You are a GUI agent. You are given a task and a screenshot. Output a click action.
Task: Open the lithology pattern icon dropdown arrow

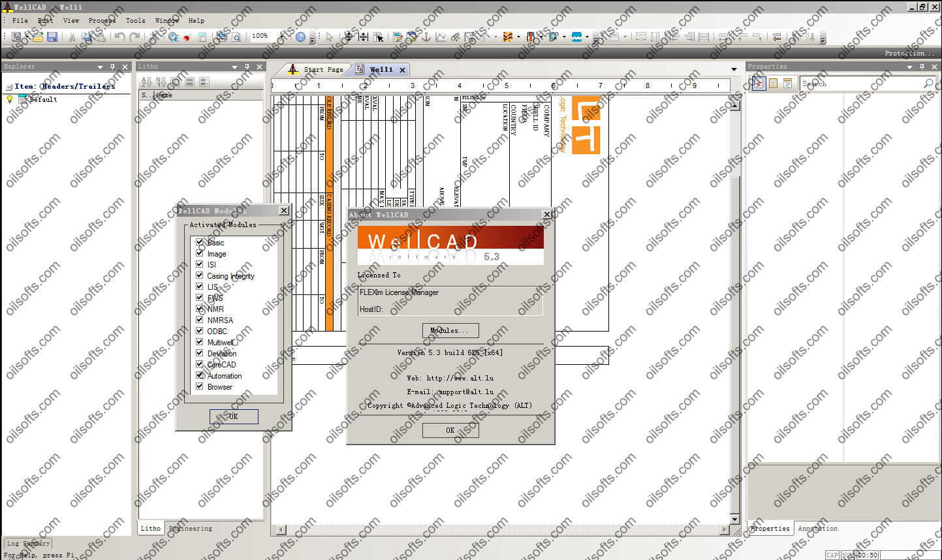518,37
